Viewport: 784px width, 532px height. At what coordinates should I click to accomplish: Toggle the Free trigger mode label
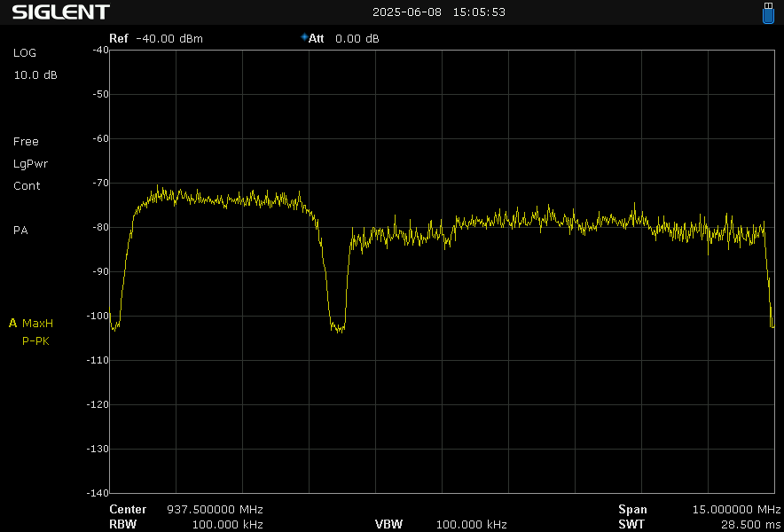point(26,141)
